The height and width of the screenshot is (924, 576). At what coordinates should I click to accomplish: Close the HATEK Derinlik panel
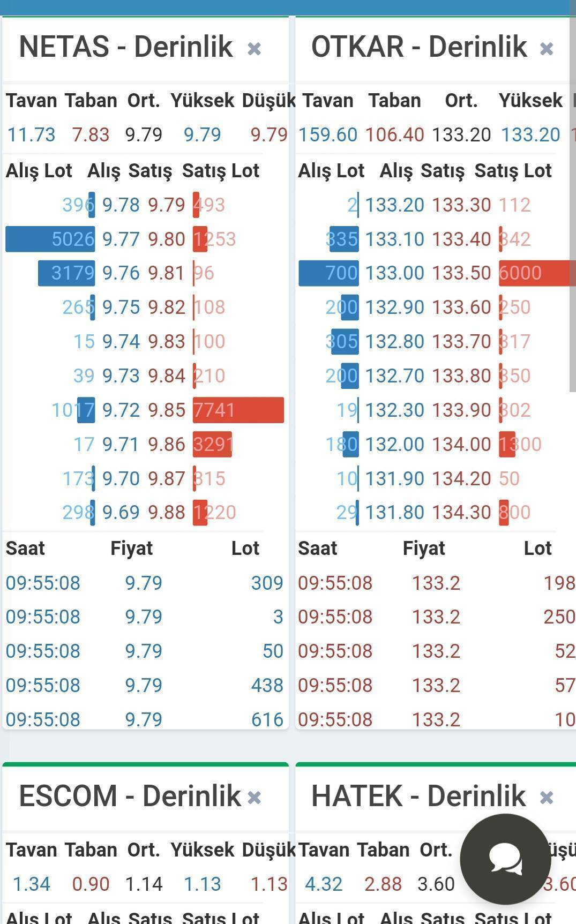[x=546, y=798]
